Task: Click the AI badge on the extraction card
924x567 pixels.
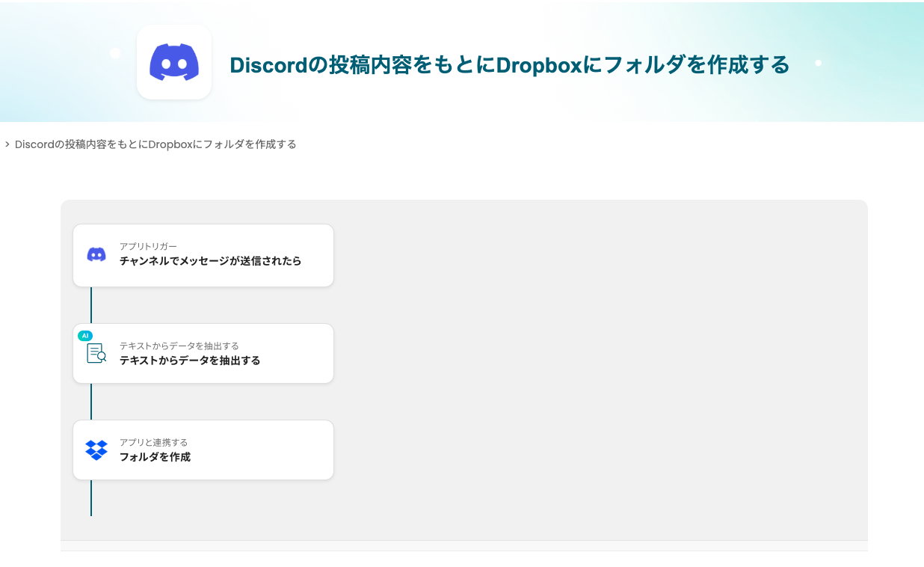Action: 85,336
